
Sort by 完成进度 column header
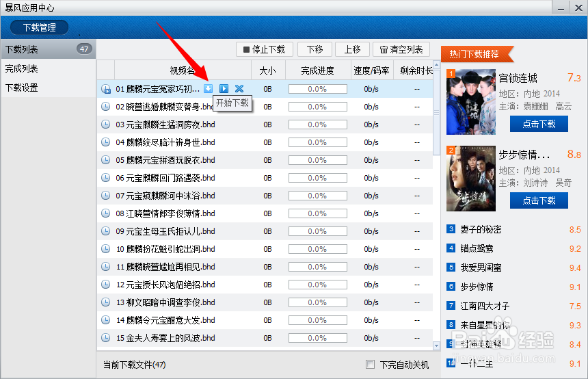pyautogui.click(x=318, y=70)
